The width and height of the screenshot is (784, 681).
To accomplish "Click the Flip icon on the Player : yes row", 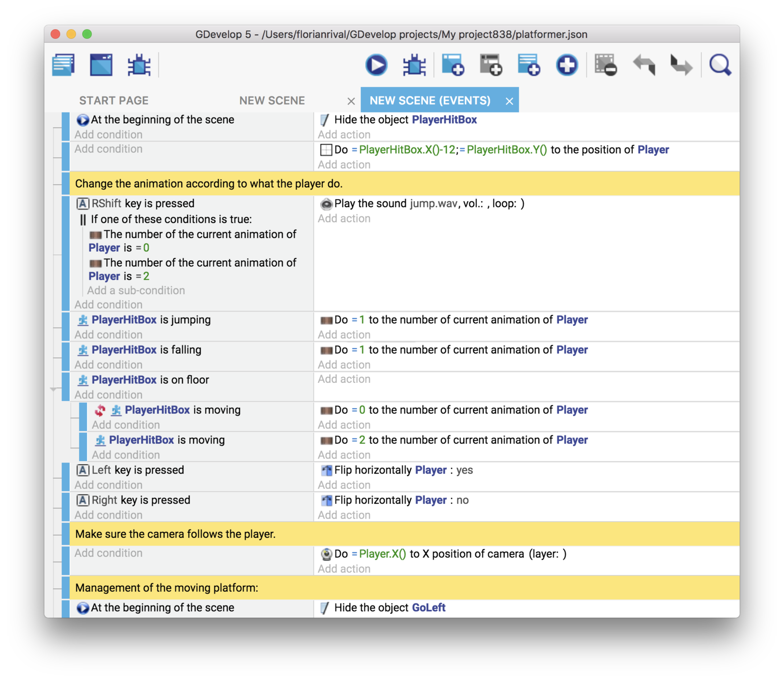I will coord(326,471).
